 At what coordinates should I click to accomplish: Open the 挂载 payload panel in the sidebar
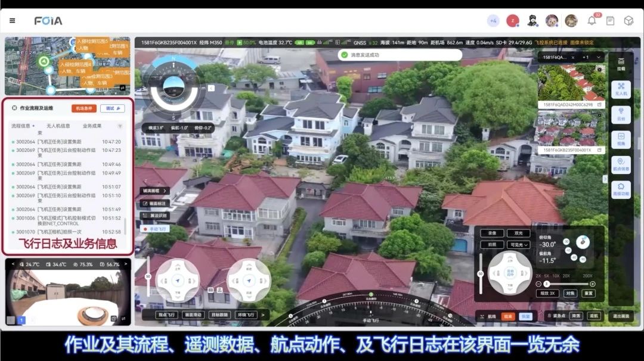[621, 64]
